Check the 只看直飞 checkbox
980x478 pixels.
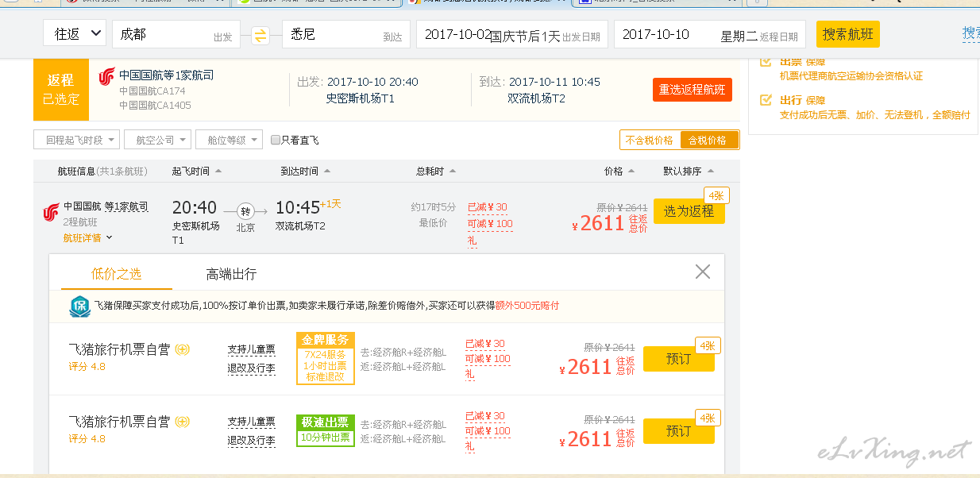pyautogui.click(x=276, y=140)
